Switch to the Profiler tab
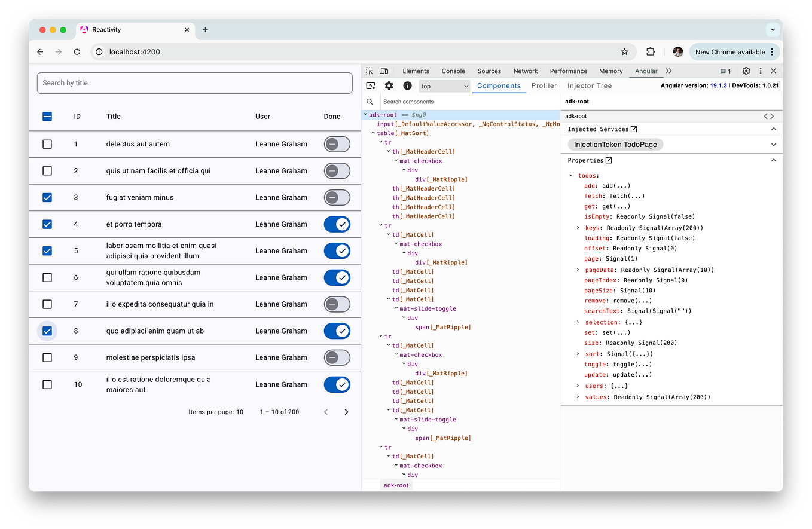The width and height of the screenshot is (812, 529). pyautogui.click(x=544, y=86)
